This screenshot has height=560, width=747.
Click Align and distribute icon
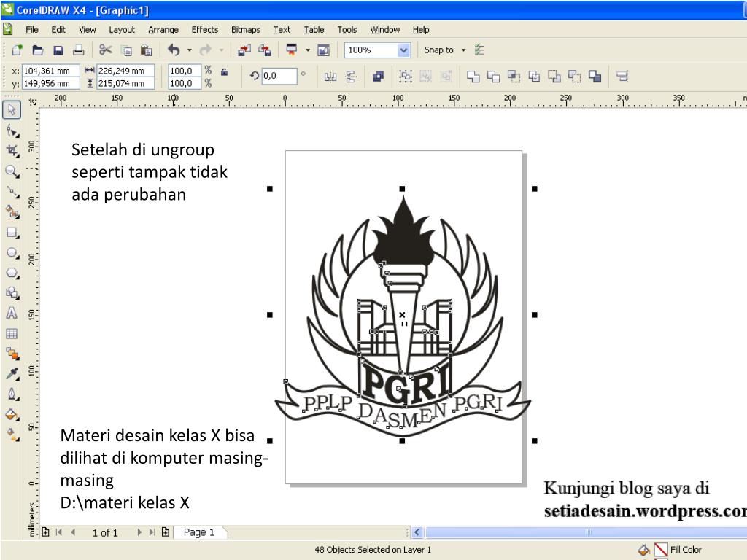[x=622, y=76]
